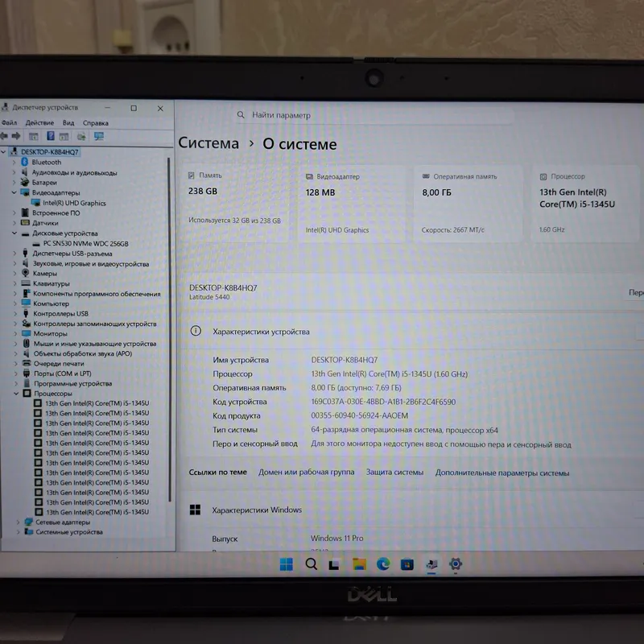Open taskbar Search

coord(312,564)
